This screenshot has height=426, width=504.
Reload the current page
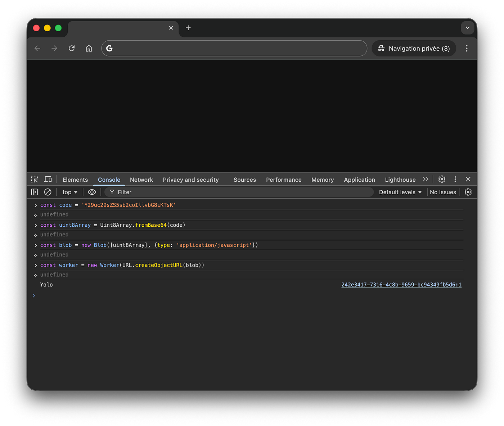(x=72, y=48)
